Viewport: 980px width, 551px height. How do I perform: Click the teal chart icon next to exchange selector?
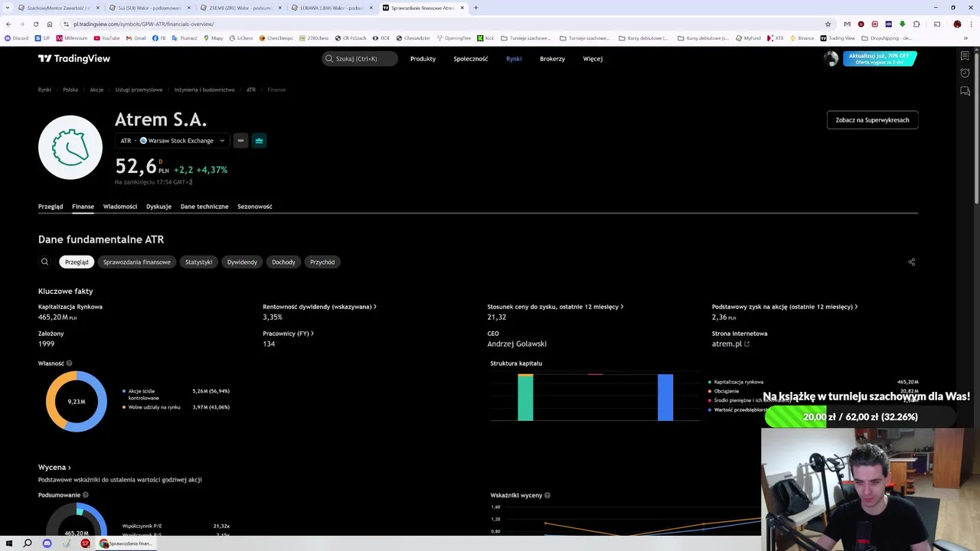(259, 140)
